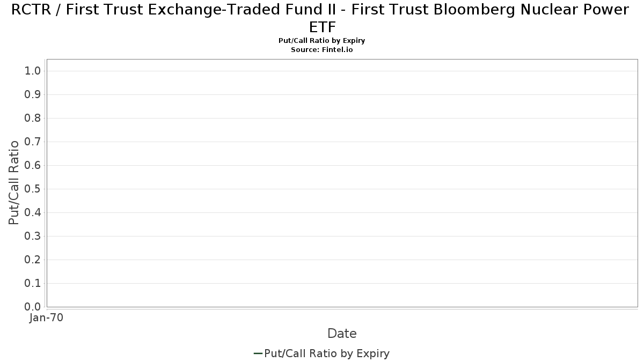
Task: Click the Jan-70 x-axis tick label
Action: tap(46, 318)
